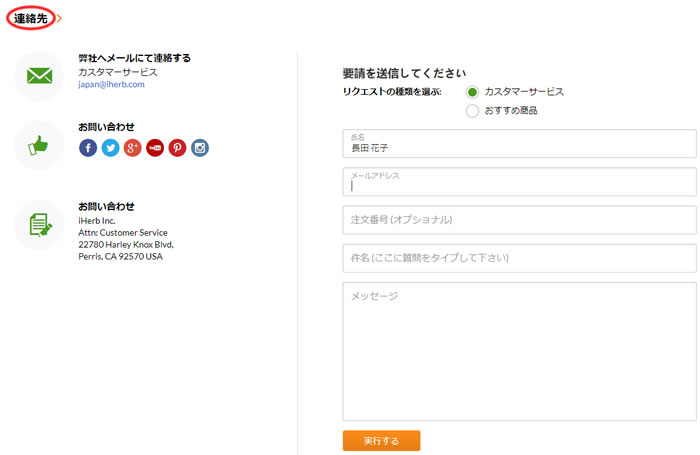700x455 pixels.
Task: Open the Google Plus icon
Action: click(x=133, y=148)
